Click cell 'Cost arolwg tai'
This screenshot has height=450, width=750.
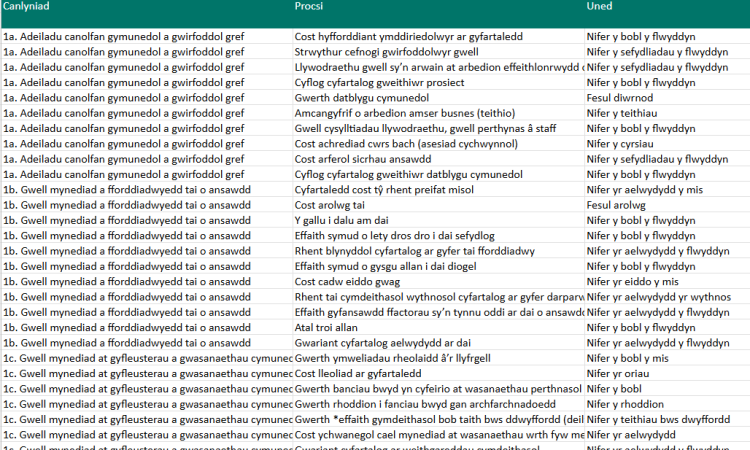coord(439,205)
